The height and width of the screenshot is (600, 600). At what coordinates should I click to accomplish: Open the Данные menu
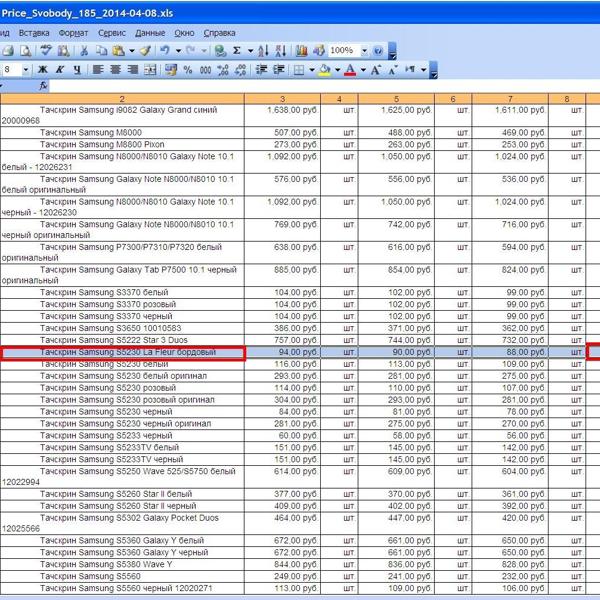click(150, 33)
